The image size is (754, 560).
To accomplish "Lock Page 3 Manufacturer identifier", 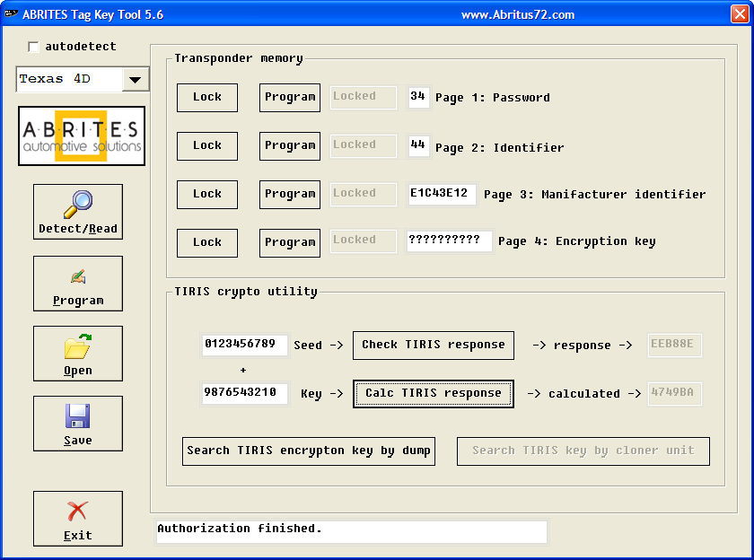I will (x=207, y=195).
